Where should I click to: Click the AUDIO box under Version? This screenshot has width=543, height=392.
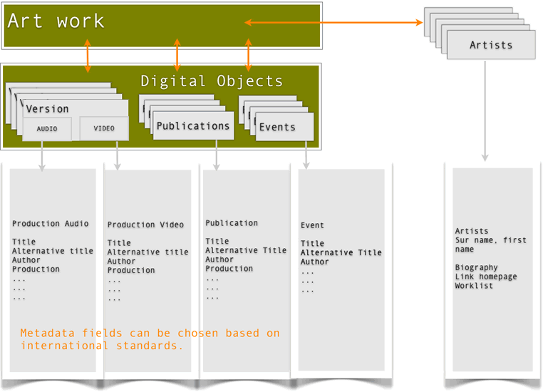click(47, 129)
